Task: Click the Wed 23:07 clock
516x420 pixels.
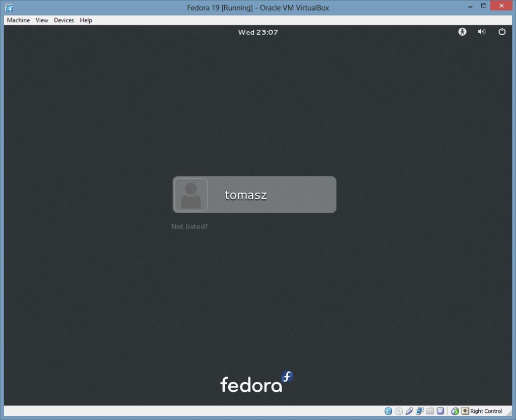Action: 258,32
